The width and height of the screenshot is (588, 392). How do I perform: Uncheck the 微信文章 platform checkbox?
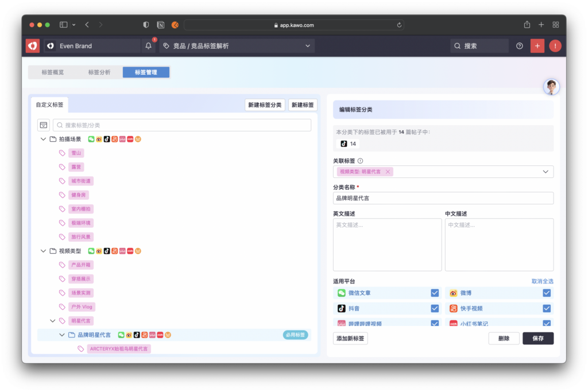coord(435,293)
